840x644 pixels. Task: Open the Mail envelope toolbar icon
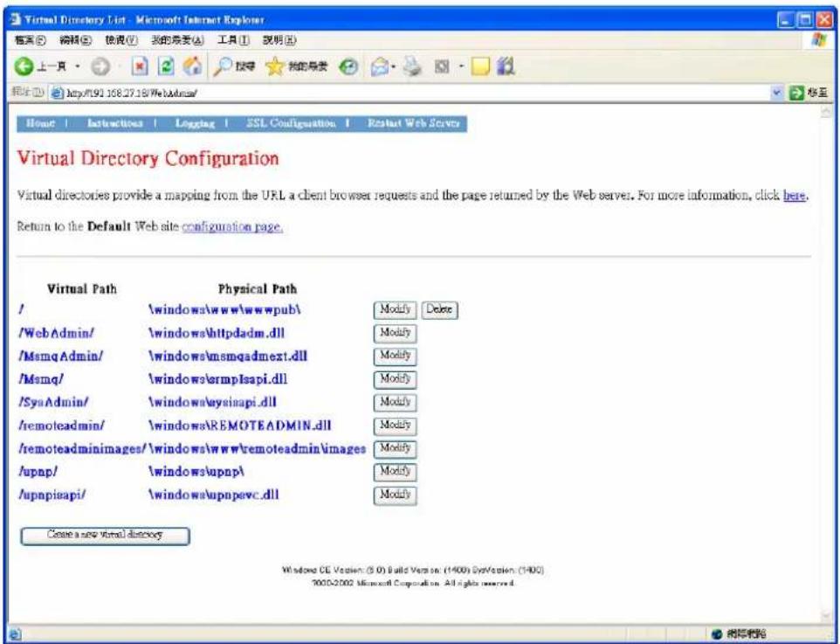[x=379, y=66]
